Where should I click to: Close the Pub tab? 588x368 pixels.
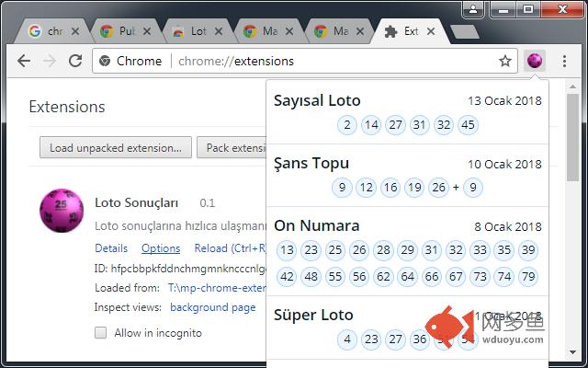coord(147,31)
